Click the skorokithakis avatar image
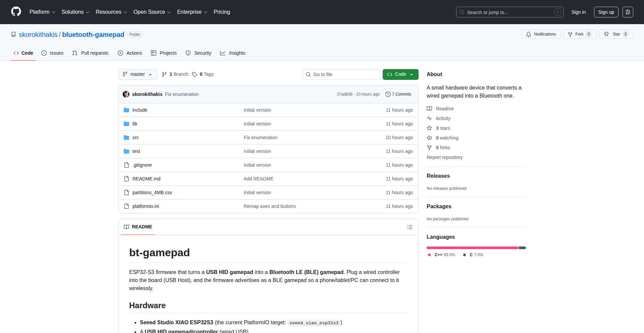 126,94
